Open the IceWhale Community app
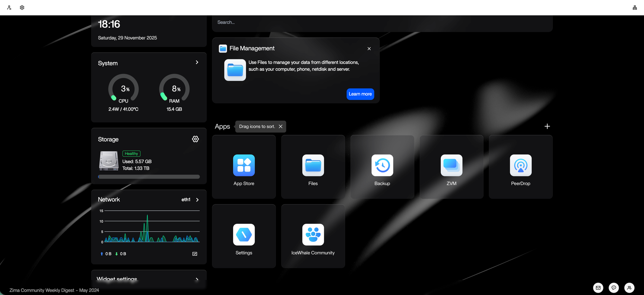Screen dimensions: 644x295 (313, 235)
